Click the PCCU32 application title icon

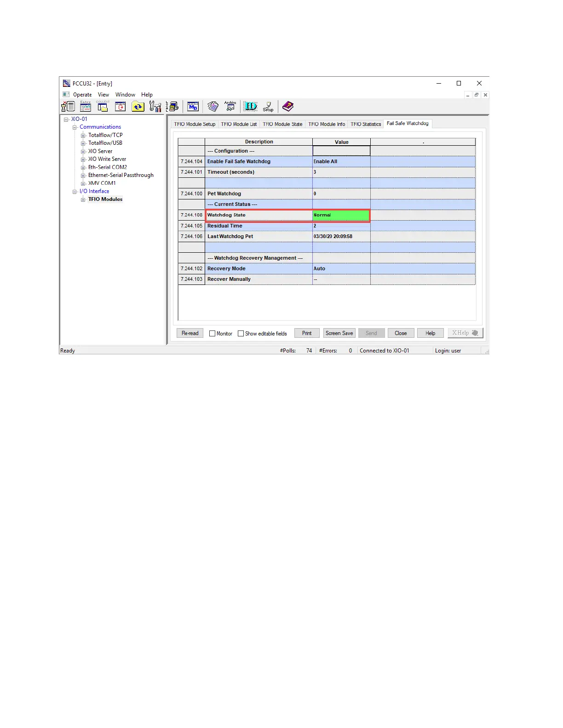[x=67, y=83]
